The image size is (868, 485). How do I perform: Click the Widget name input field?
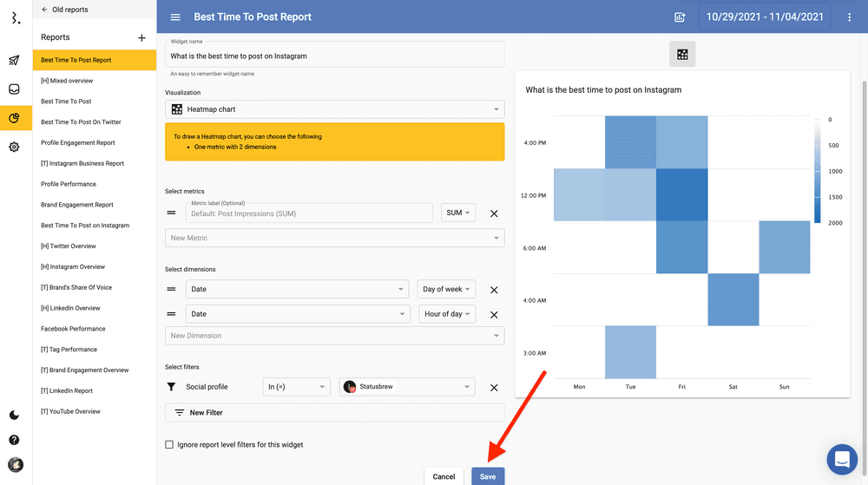tap(334, 56)
